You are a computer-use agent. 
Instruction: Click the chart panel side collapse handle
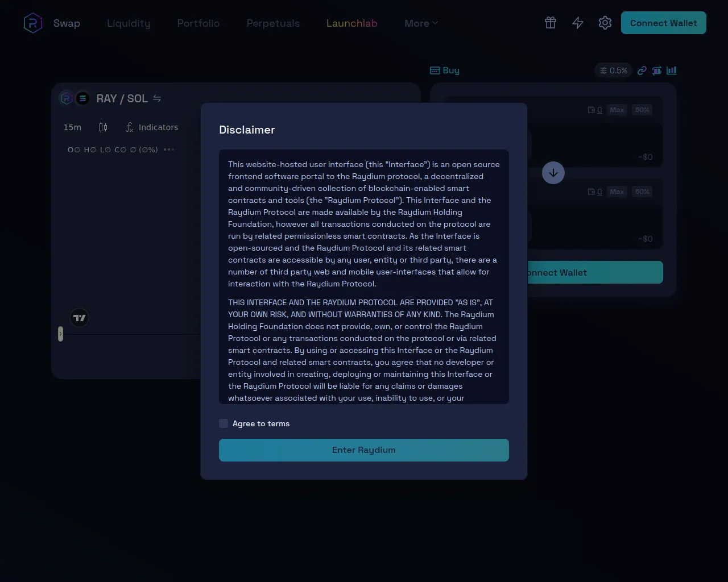click(x=60, y=334)
